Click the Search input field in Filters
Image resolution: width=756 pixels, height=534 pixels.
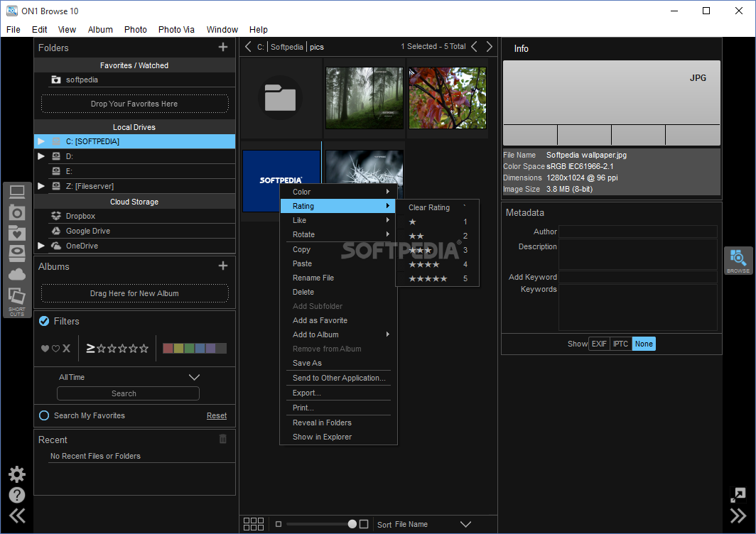(128, 393)
